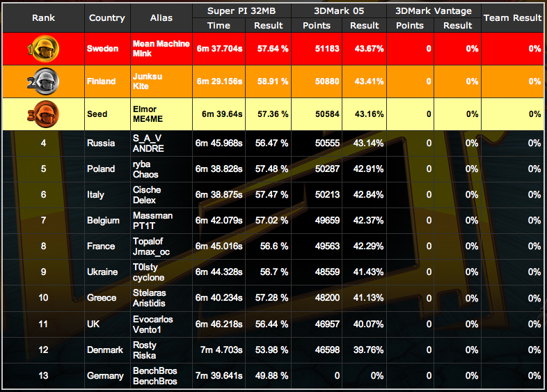Click the Team Result column header
This screenshot has width=547, height=392.
(513, 18)
